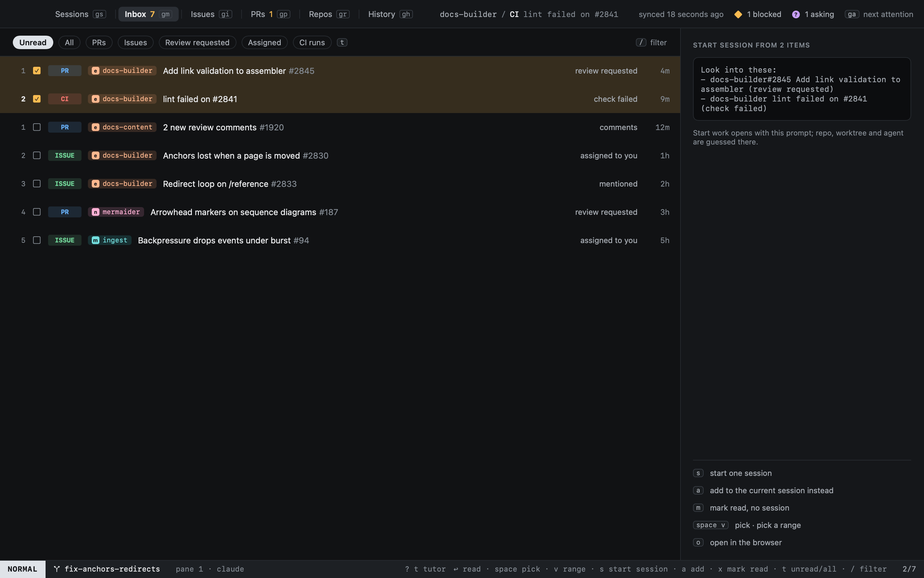The width and height of the screenshot is (924, 578).
Task: Uncheck the Add link validation item
Action: point(37,70)
